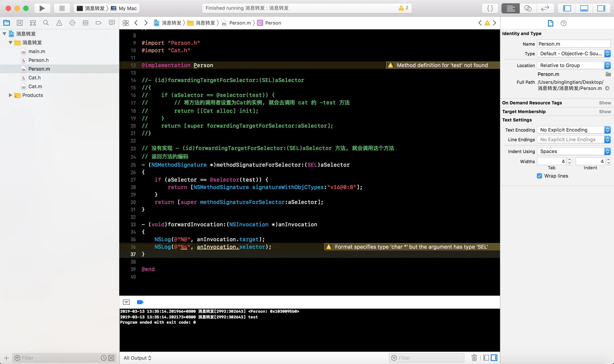Uncheck the Wrap lines checkbox
This screenshot has height=364, width=614.
pos(539,176)
